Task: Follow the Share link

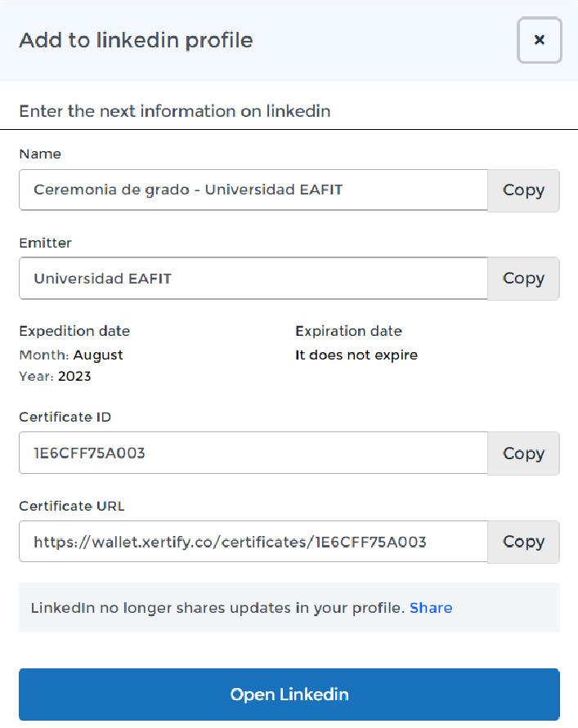Action: [431, 608]
